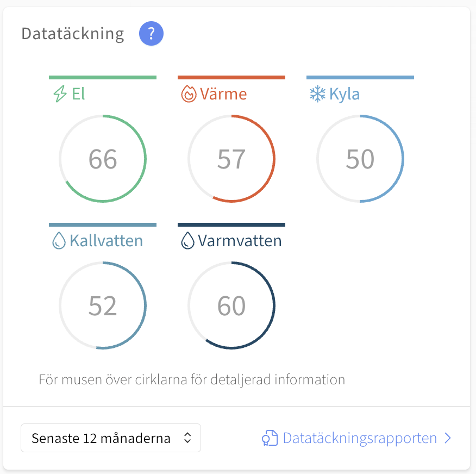Image resolution: width=476 pixels, height=474 pixels.
Task: Open the Senaste 12 månaderna dropdown
Action: [111, 438]
